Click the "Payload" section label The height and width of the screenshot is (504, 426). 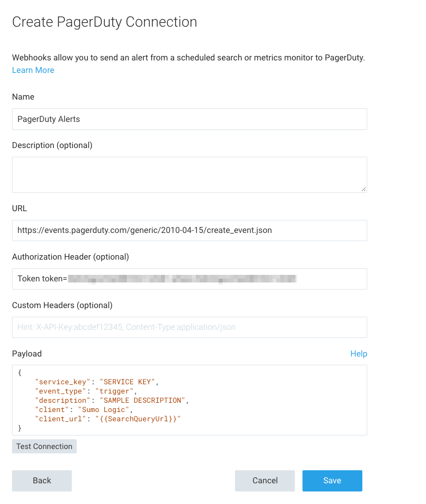pos(27,354)
